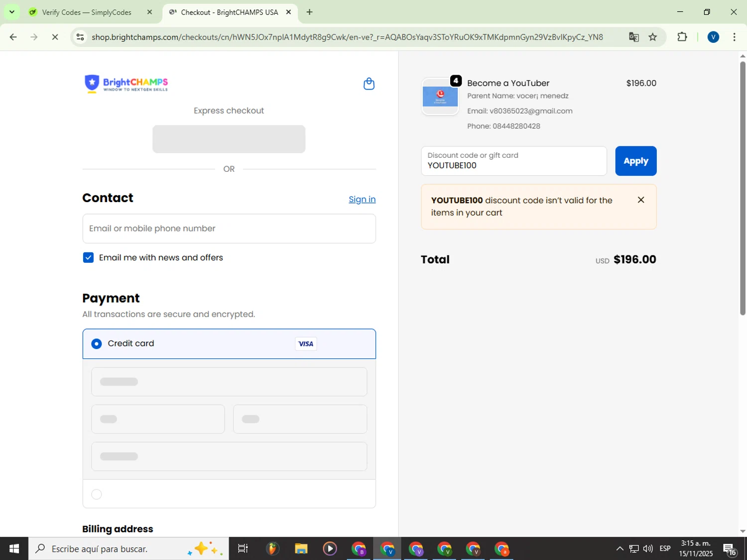Click the VISA card logo
Viewport: 747px width, 560px height.
coord(306,343)
